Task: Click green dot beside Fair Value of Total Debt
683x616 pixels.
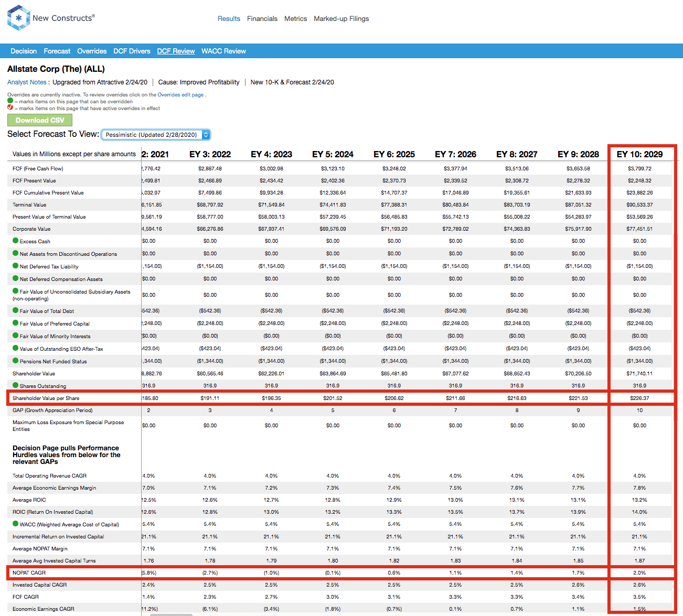Action: pos(16,310)
